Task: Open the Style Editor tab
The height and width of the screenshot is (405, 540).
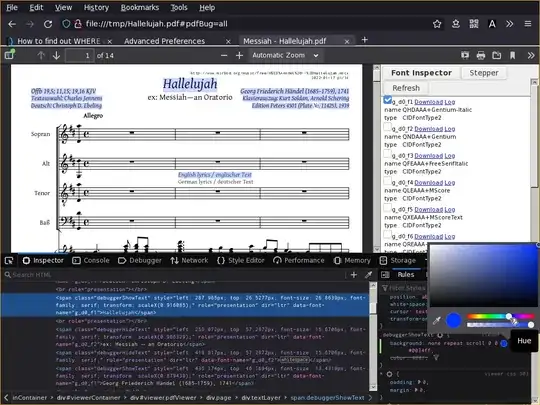Action: (241, 261)
